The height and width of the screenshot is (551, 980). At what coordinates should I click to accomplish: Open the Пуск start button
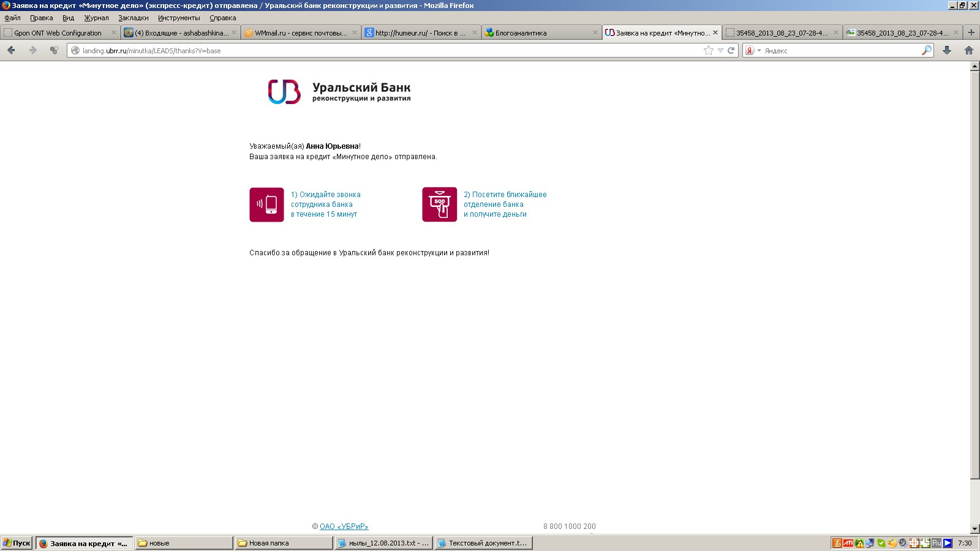(17, 543)
